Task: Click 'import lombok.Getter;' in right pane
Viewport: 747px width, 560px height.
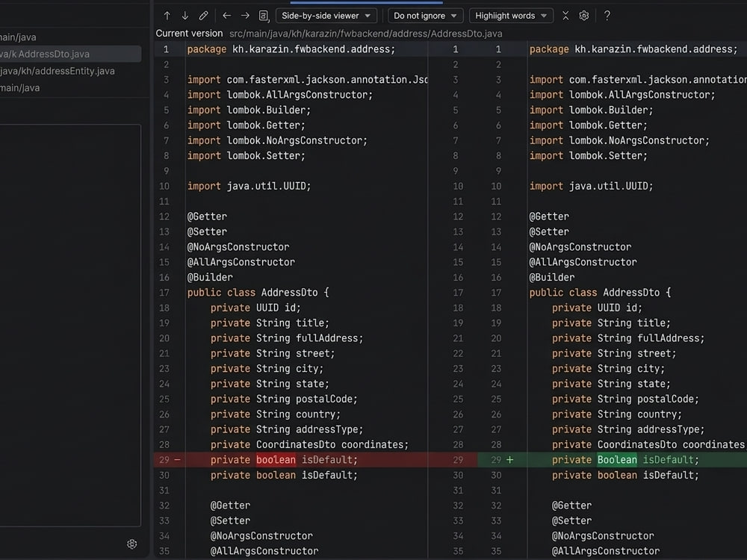Action: pos(589,125)
